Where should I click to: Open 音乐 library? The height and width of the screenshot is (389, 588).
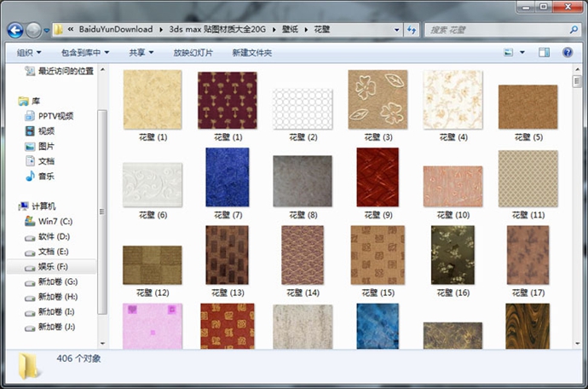click(40, 176)
